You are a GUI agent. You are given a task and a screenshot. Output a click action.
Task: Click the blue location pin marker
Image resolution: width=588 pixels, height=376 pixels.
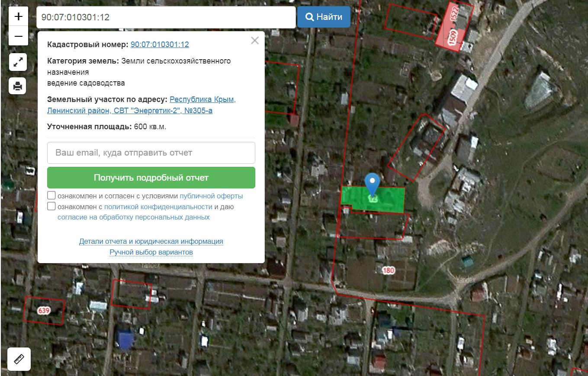click(372, 185)
